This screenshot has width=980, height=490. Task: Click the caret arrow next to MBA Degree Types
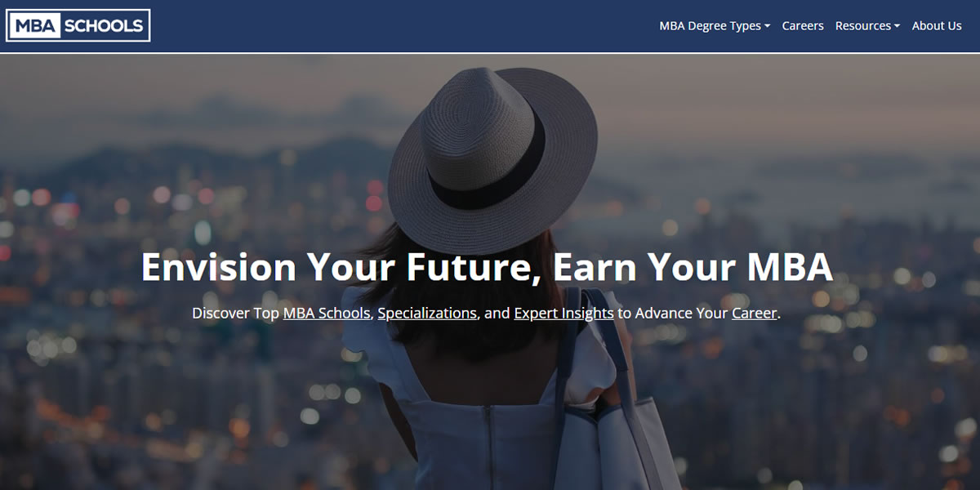click(768, 27)
